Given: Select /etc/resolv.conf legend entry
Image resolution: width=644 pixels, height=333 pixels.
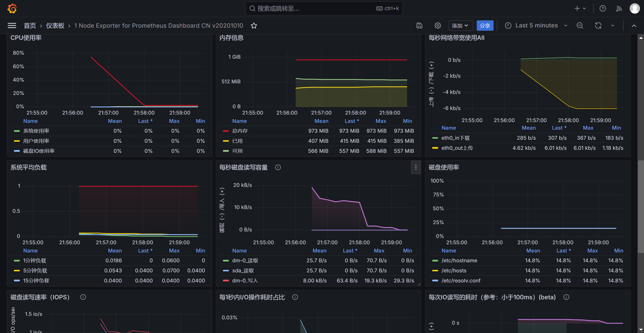Looking at the screenshot, I should pos(461,281).
